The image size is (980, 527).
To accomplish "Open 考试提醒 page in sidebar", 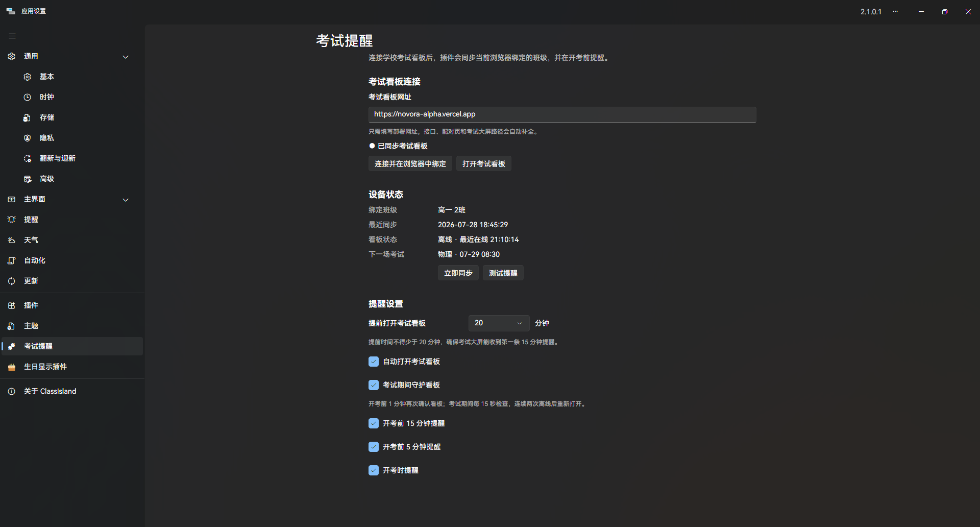I will pos(72,346).
